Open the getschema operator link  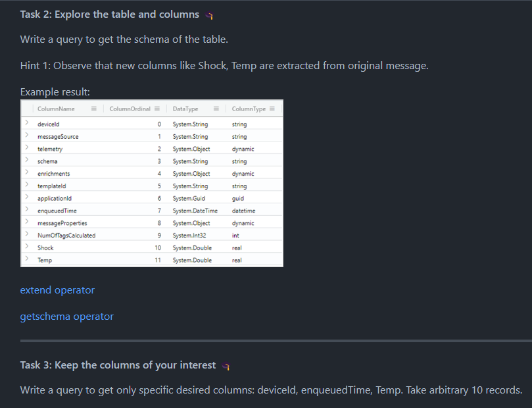[x=66, y=317]
